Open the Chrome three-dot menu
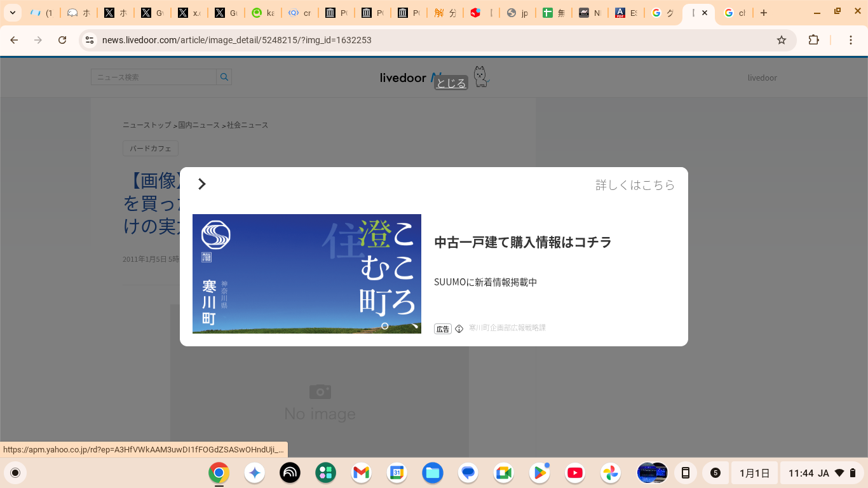 [850, 40]
